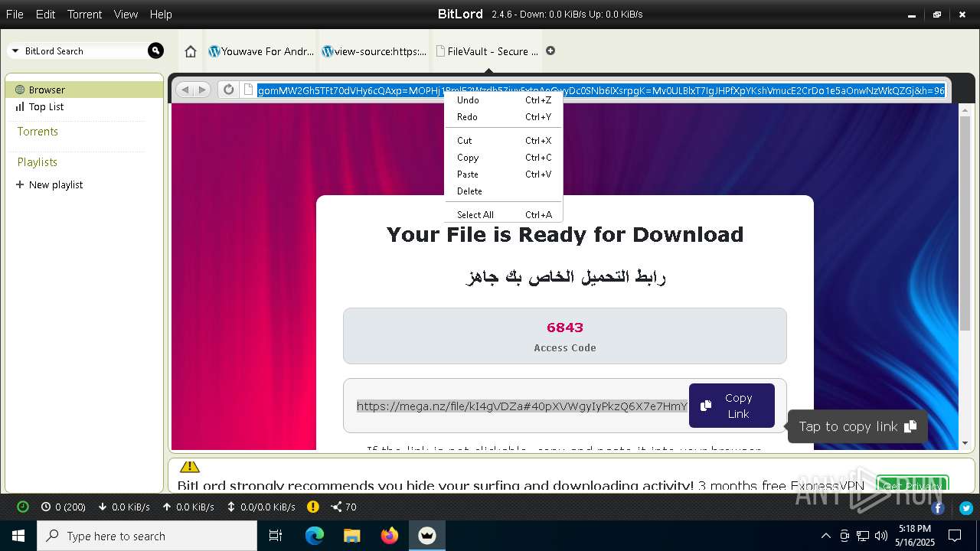
Task: Open the Edit menu
Action: [45, 14]
